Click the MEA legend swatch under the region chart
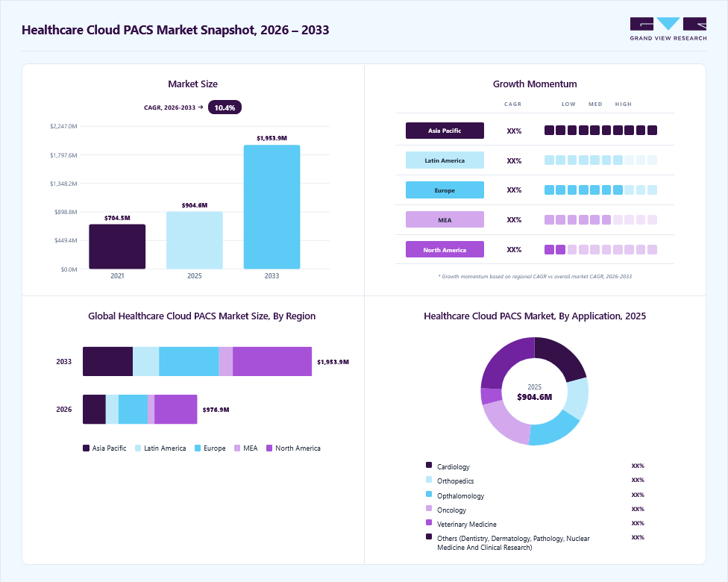The width and height of the screenshot is (728, 582). click(x=237, y=448)
